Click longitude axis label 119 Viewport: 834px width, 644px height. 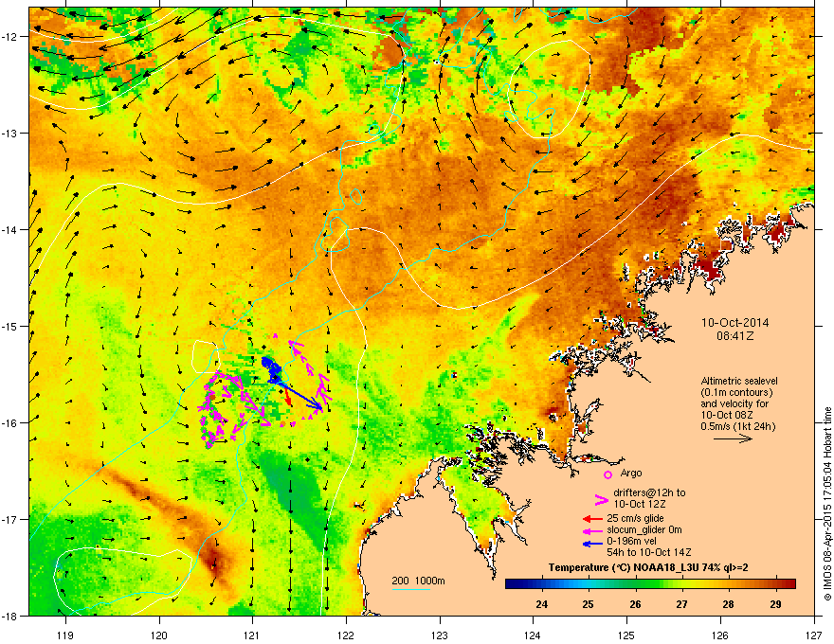(65, 635)
